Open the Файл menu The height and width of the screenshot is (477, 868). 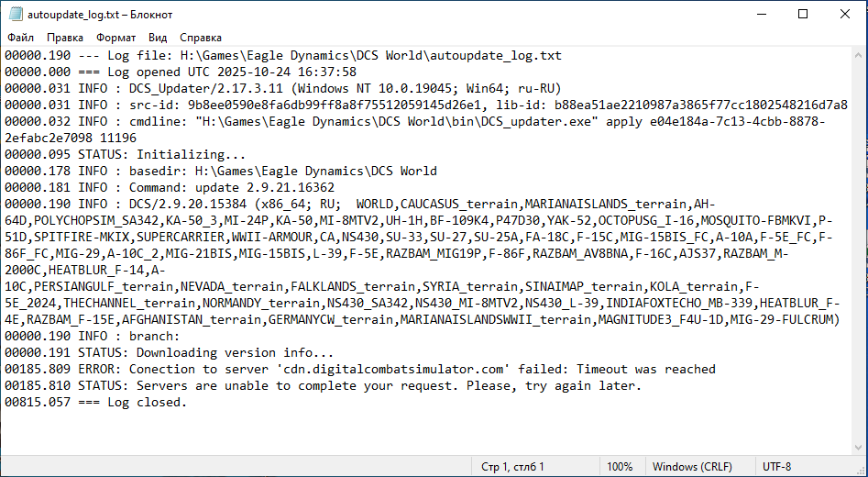point(21,39)
